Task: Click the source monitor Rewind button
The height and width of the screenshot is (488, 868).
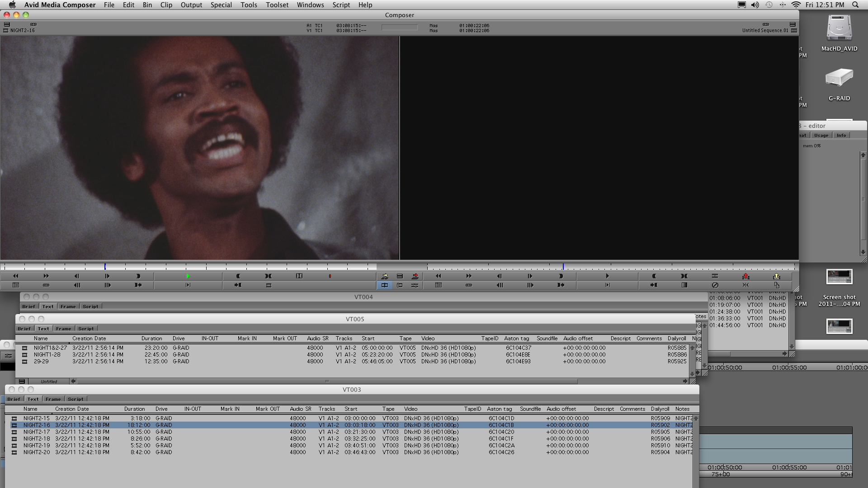Action: [16, 276]
